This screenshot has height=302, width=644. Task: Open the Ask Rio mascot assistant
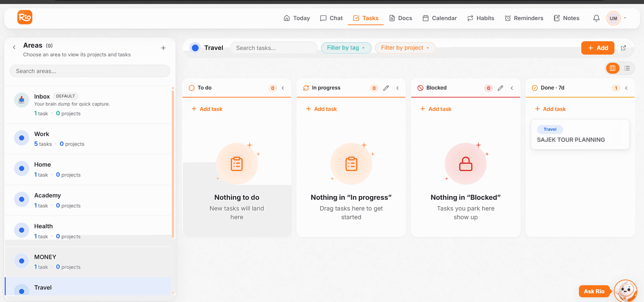tap(626, 291)
